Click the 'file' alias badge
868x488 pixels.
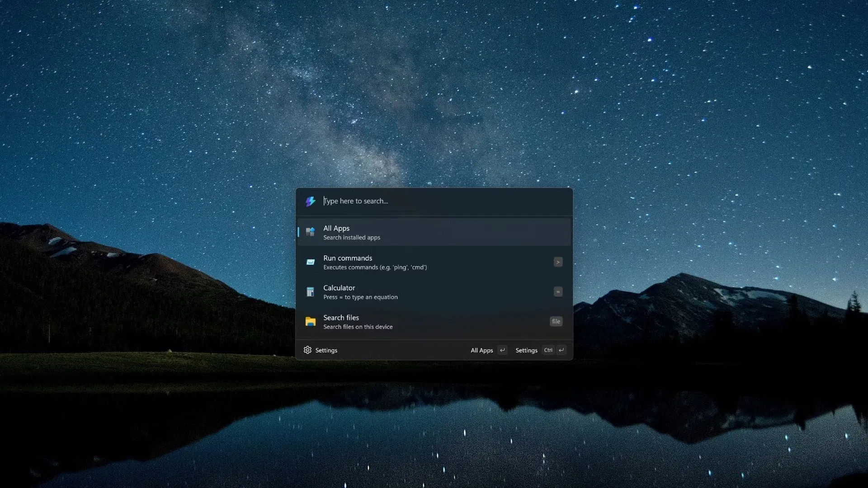[556, 321]
